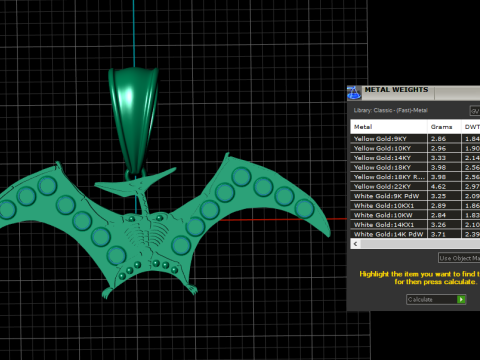
Task: Select the Yellow Gold:9KY row
Action: point(415,139)
